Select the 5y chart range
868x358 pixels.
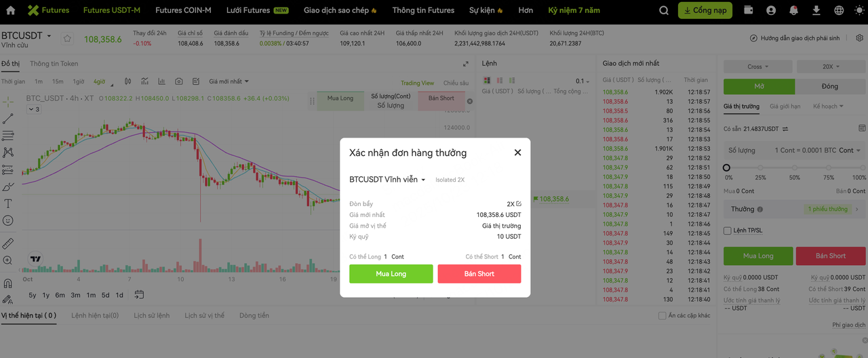[x=33, y=295]
